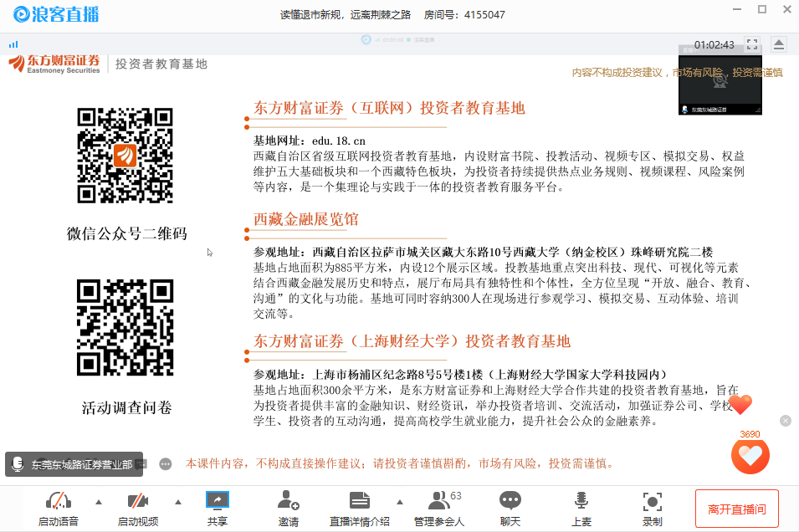This screenshot has height=532, width=799.
Task: Click the 东方财富证券 Eastmoney logo
Action: 54,64
